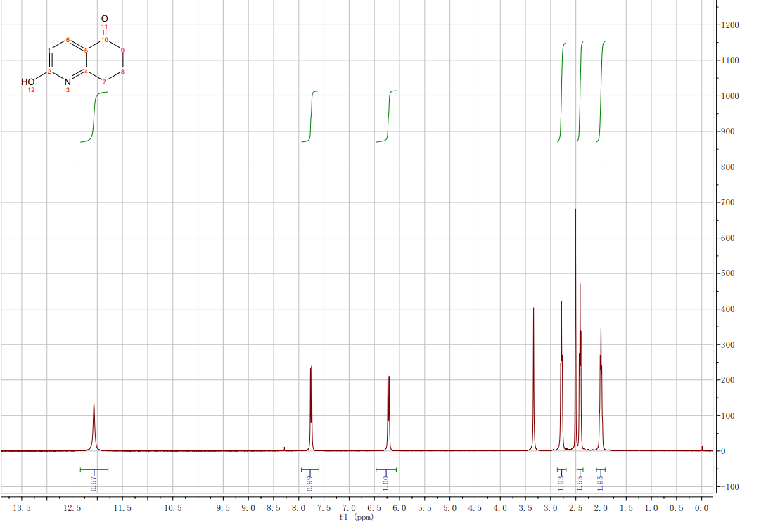Click the 0.99 integral value label
766x532 pixels.
click(309, 482)
